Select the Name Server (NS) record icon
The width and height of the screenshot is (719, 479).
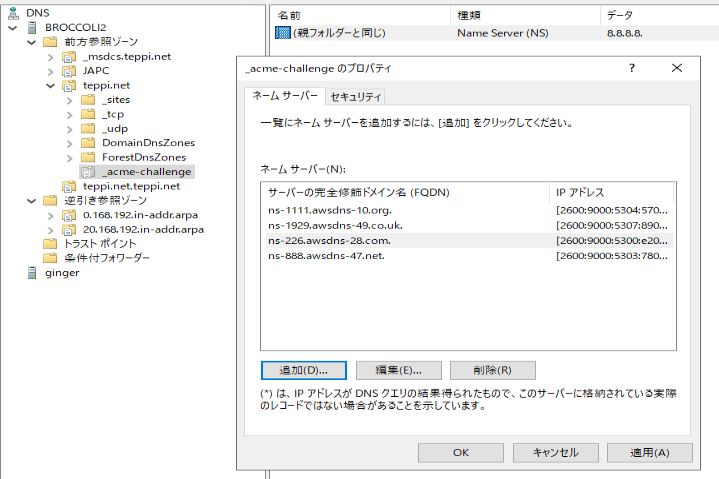[x=283, y=33]
